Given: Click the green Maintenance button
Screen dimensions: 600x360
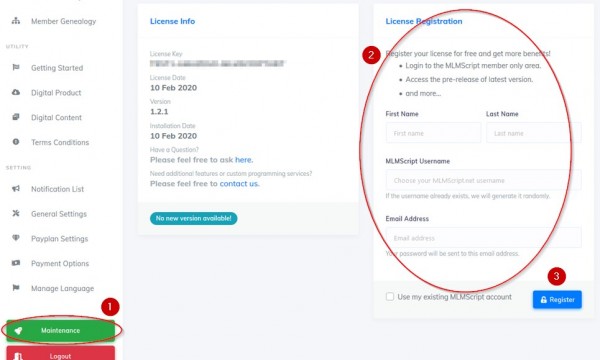Looking at the screenshot, I should click(x=60, y=331).
